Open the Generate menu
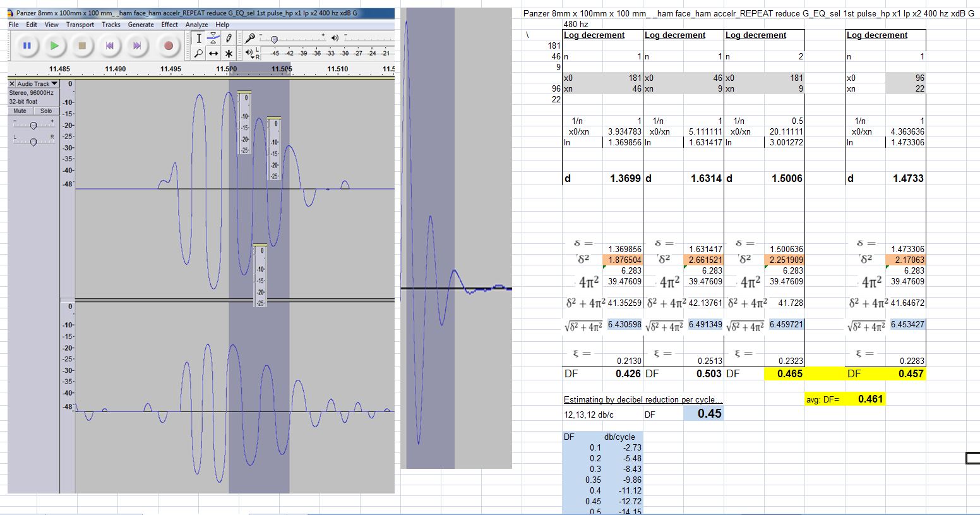This screenshot has width=980, height=515. 141,25
